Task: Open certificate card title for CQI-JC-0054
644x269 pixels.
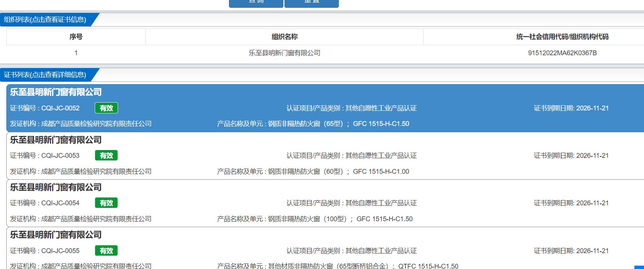Action: 56,187
